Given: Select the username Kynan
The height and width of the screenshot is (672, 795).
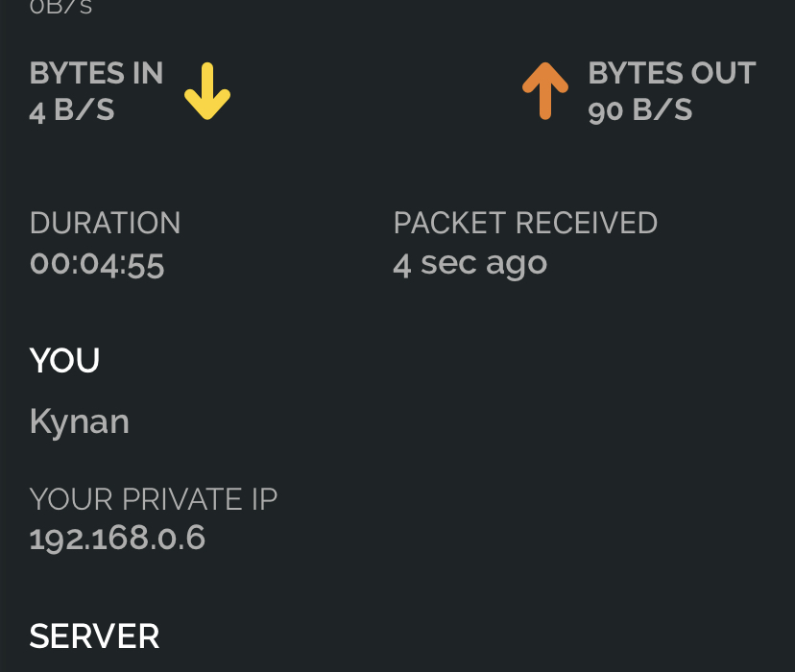Looking at the screenshot, I should 79,421.
